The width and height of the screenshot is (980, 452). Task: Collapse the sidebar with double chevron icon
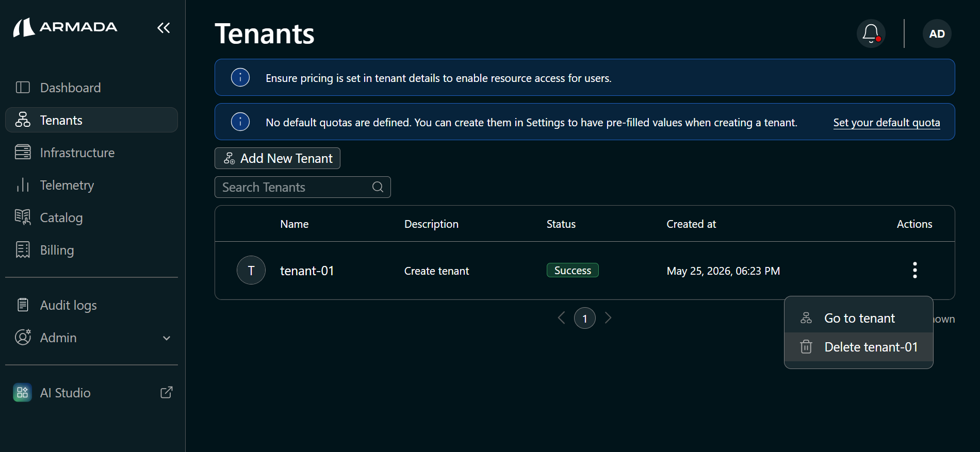(x=164, y=28)
